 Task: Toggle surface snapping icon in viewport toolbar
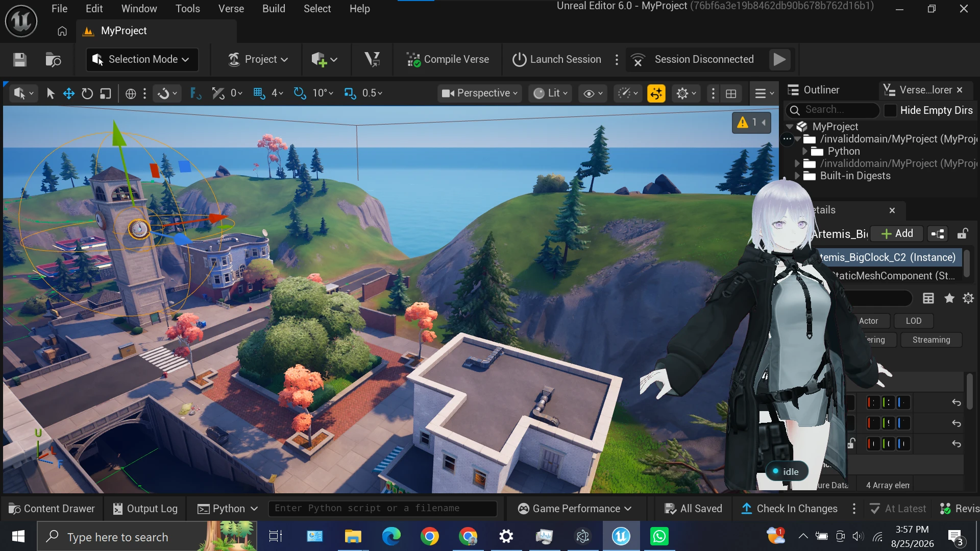pyautogui.click(x=195, y=93)
